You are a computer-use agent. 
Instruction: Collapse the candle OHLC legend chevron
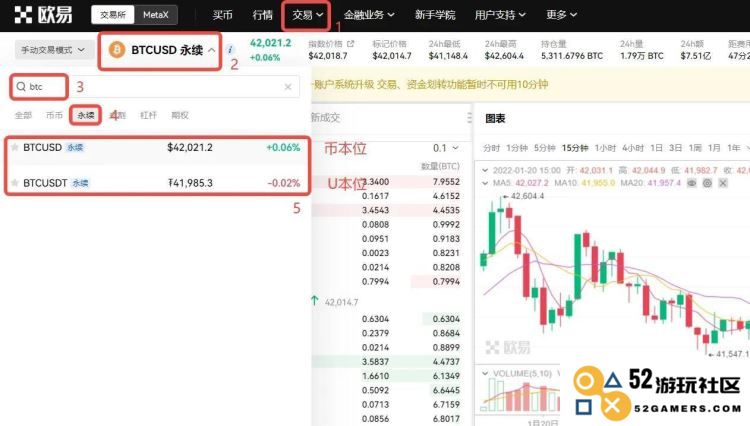click(485, 170)
